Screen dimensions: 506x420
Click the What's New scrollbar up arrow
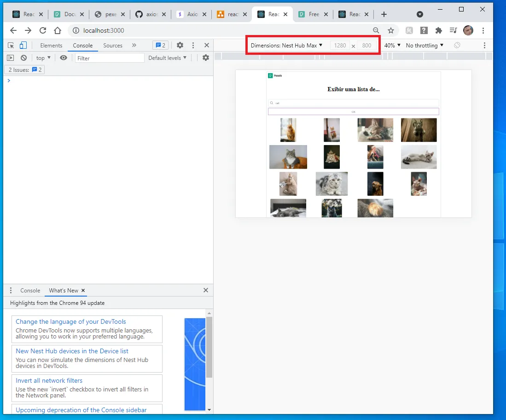[209, 313]
